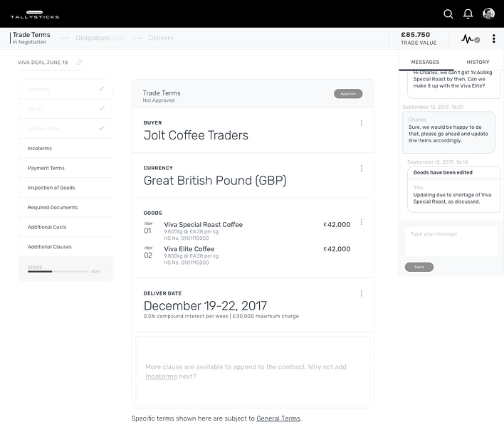
Task: Open the user profile avatar
Action: tap(488, 14)
